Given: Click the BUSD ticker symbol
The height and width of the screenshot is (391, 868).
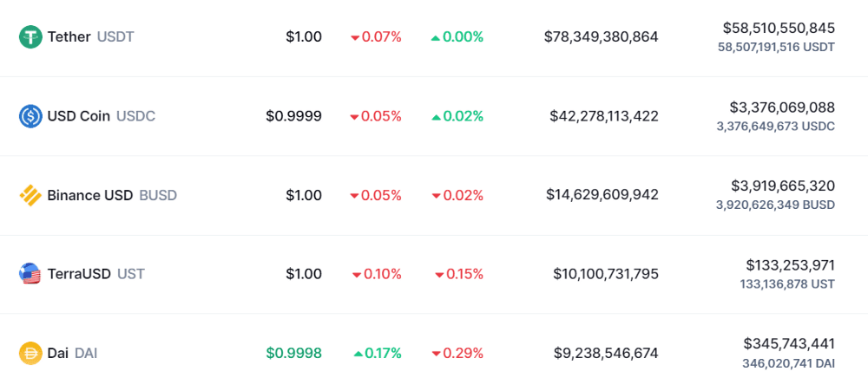Looking at the screenshot, I should 158,195.
